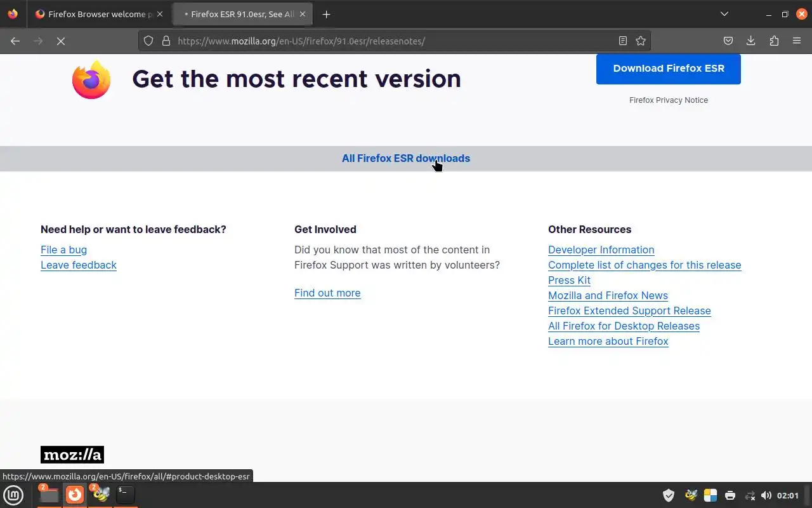
Task: Click the Firefox logo beside the heading
Action: pyautogui.click(x=91, y=79)
